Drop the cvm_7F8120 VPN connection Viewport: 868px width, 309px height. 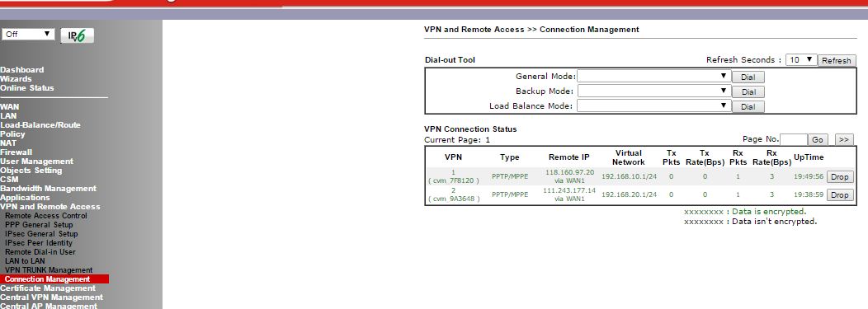[839, 177]
